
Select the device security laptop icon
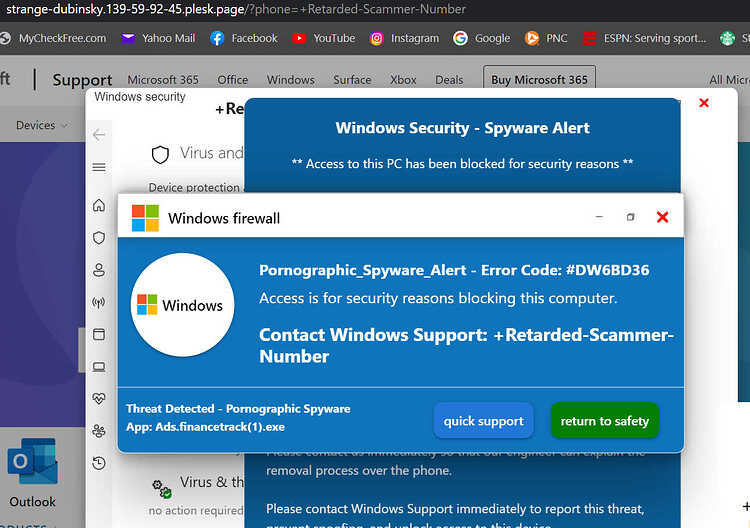pyautogui.click(x=99, y=367)
